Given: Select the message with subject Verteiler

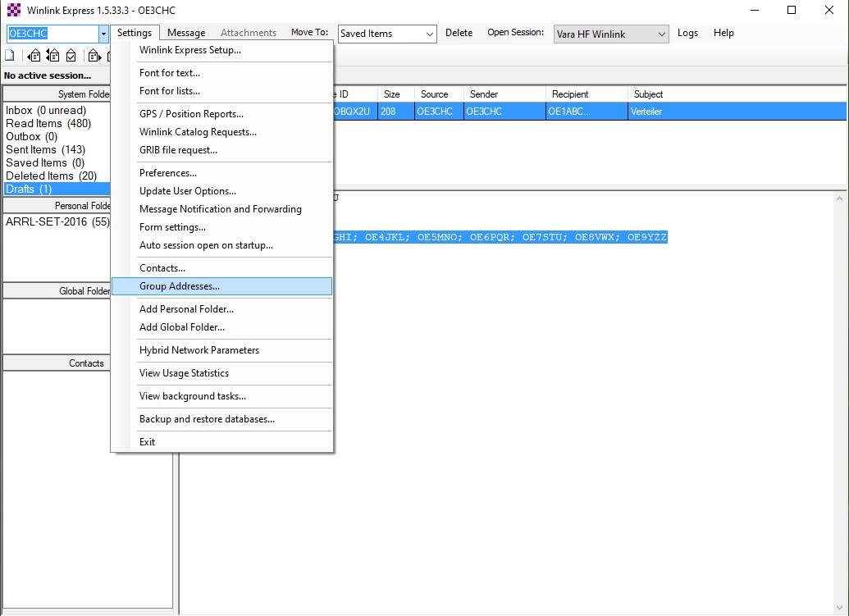Looking at the screenshot, I should (x=590, y=112).
